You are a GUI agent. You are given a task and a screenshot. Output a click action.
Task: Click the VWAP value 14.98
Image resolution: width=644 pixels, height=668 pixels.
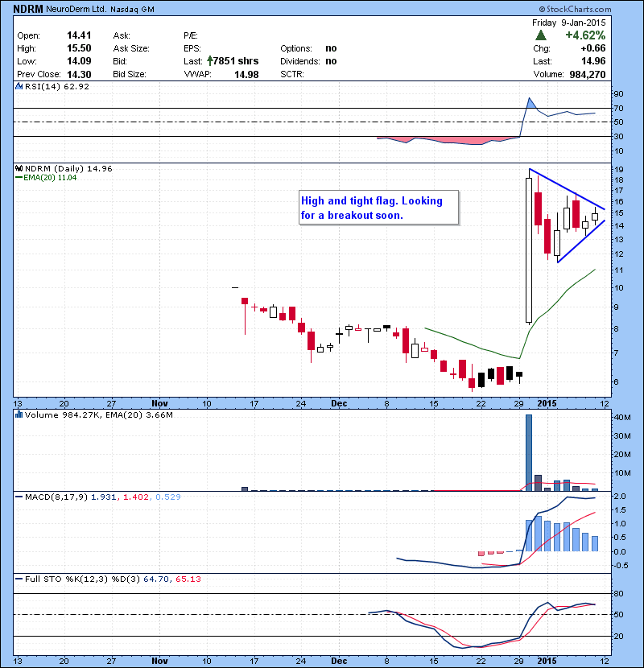246,74
